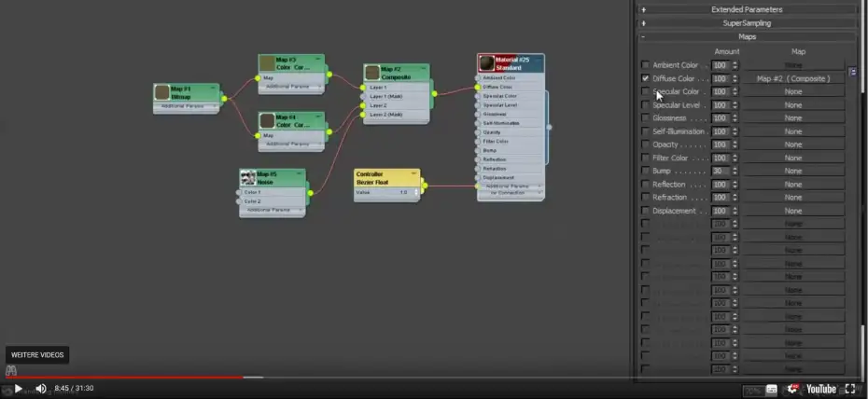The width and height of the screenshot is (868, 399).
Task: Collapse the Map #3 node with minus
Action: point(318,59)
